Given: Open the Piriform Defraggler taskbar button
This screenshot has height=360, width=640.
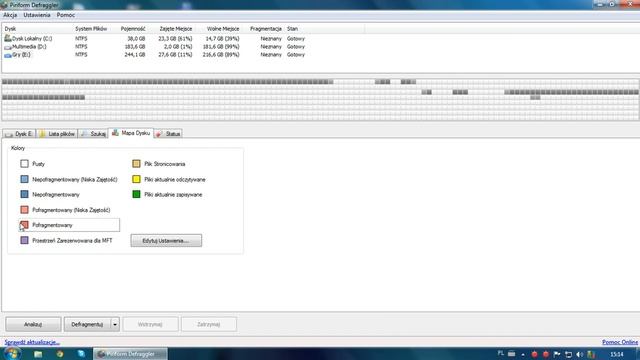Looking at the screenshot, I should click(130, 354).
